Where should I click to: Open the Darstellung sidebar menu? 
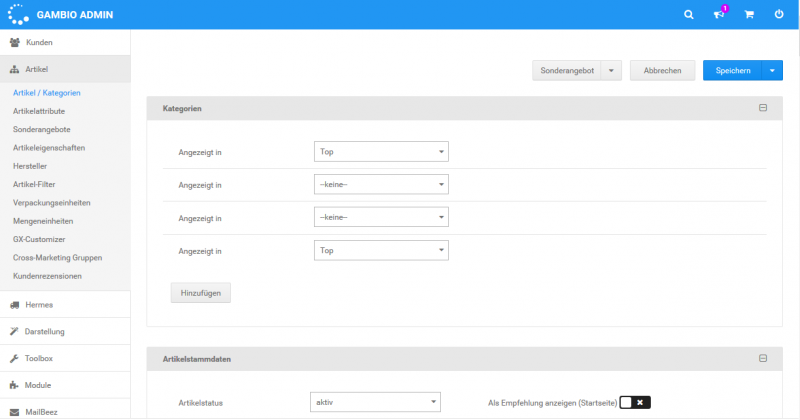click(x=45, y=331)
